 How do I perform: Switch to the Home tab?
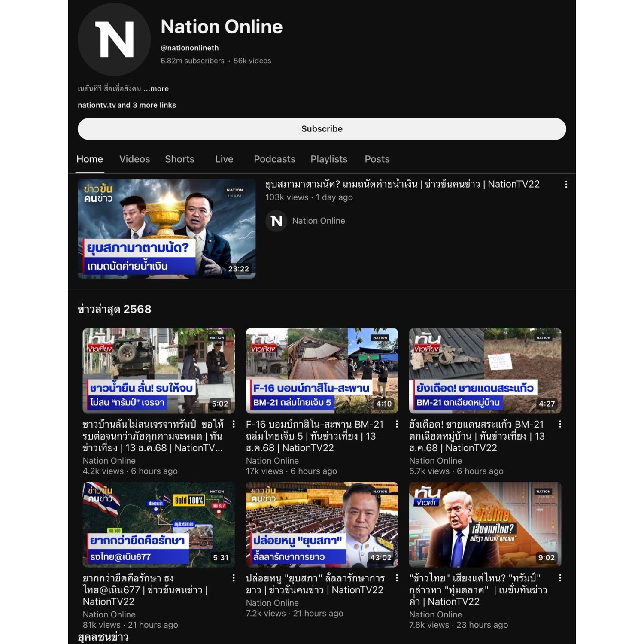[x=90, y=159]
